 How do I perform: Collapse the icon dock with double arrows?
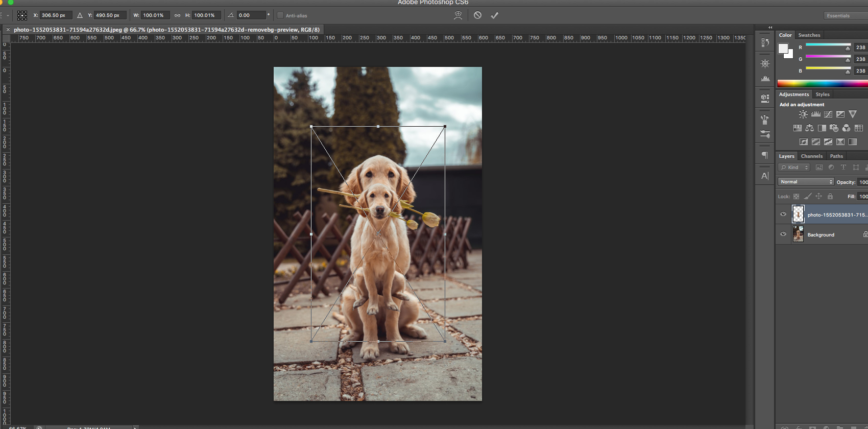tap(770, 28)
